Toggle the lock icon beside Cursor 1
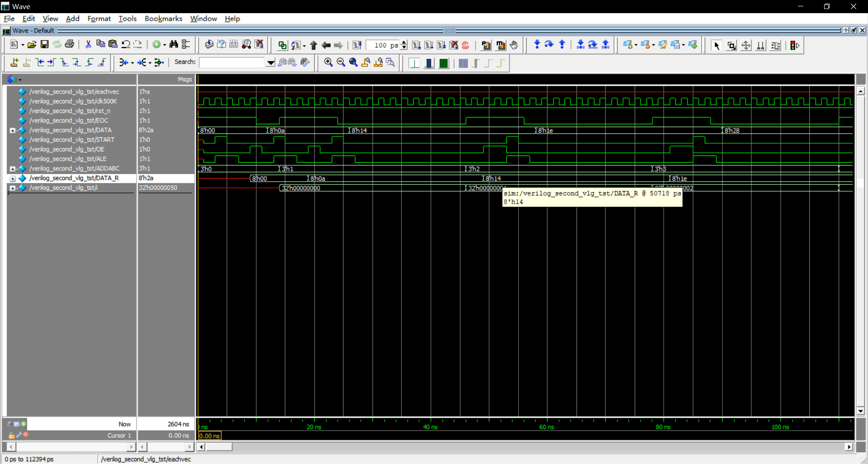The height and width of the screenshot is (464, 868). click(12, 436)
